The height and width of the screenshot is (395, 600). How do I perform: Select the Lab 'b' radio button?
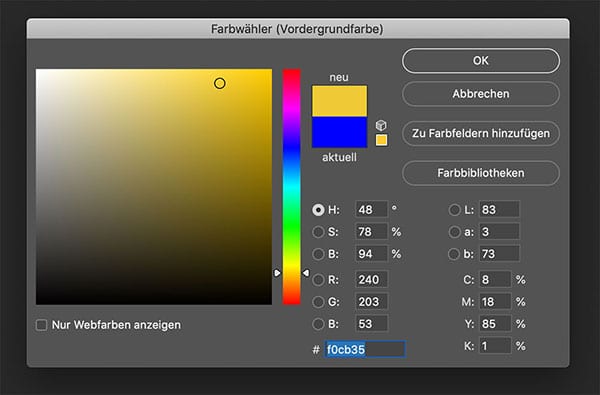454,254
